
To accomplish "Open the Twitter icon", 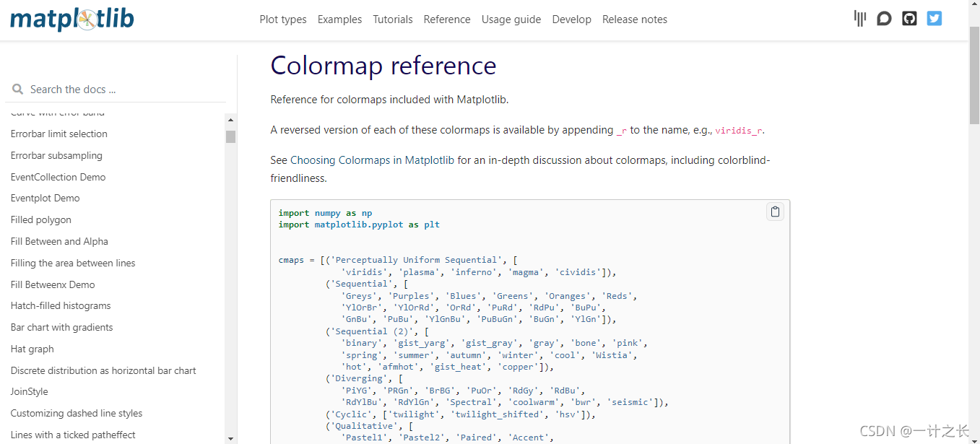I will (935, 19).
